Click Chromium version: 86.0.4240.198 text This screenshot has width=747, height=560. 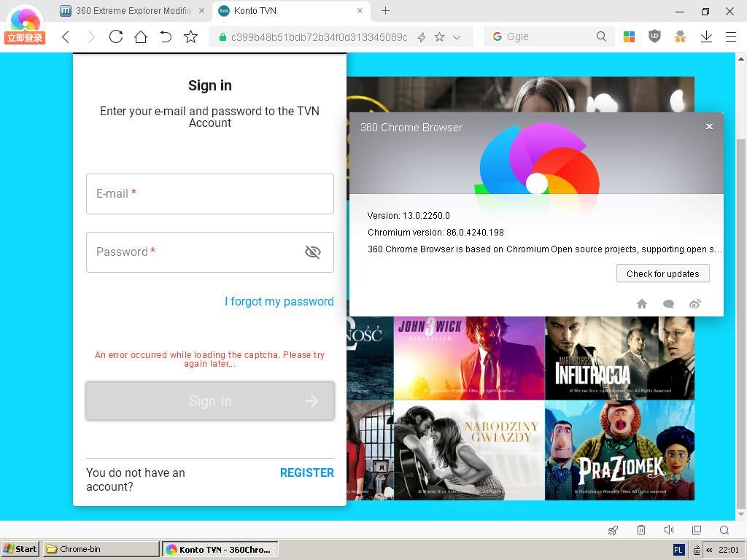436,233
